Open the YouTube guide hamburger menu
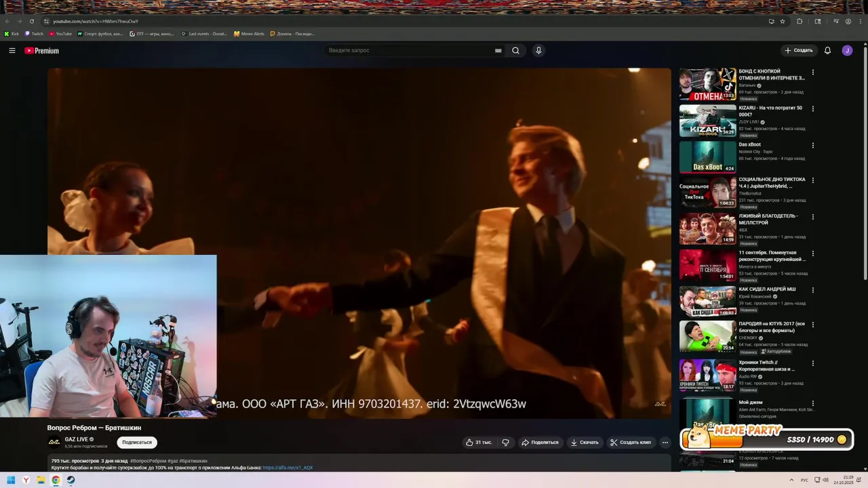This screenshot has height=488, width=868. pos(12,50)
